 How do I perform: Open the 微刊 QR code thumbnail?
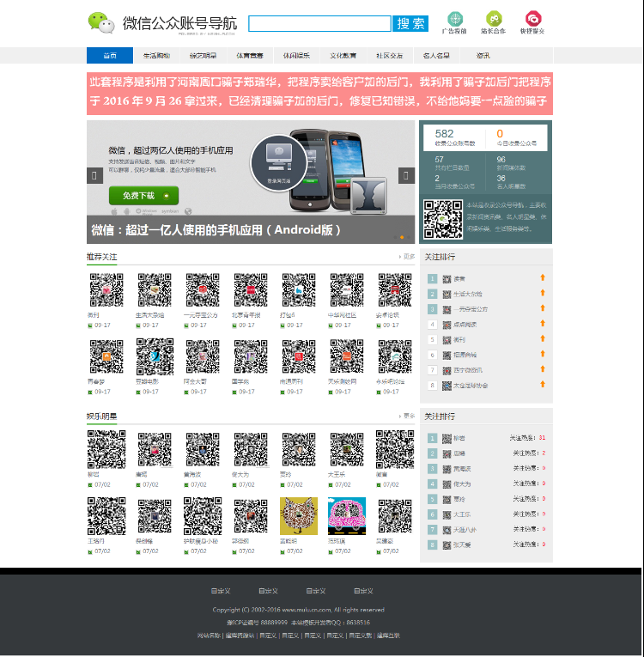[x=106, y=290]
